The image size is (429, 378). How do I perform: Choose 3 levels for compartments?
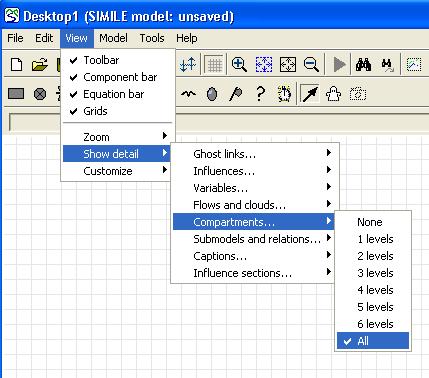[x=373, y=273]
